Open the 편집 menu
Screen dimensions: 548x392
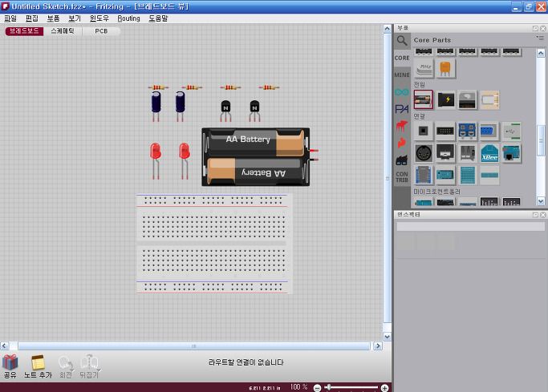[32, 18]
